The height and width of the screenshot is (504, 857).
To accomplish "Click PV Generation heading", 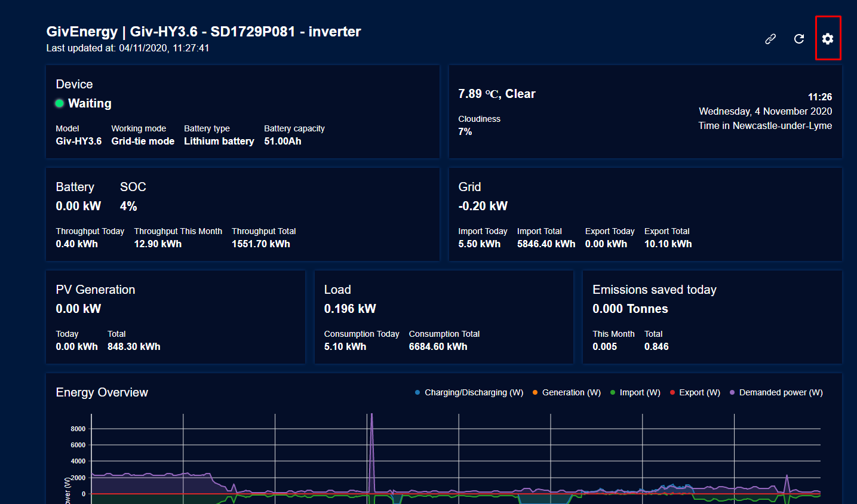I will coord(96,290).
